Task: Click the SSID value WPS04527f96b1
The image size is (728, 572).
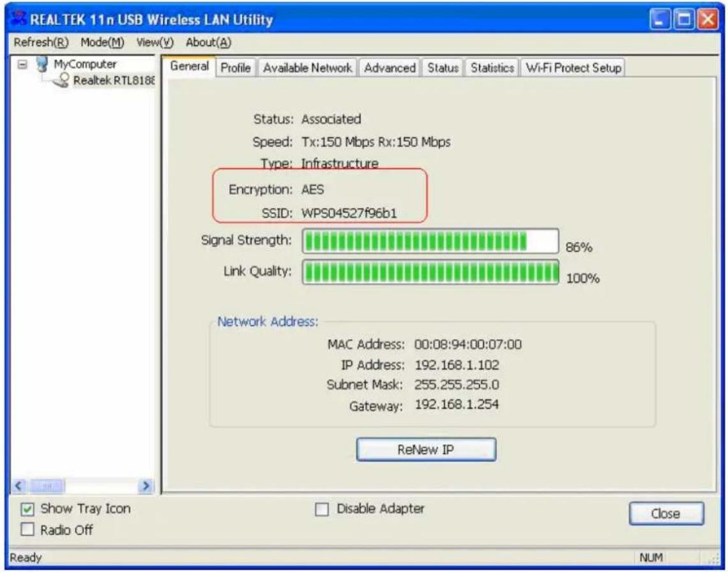Action: (349, 213)
